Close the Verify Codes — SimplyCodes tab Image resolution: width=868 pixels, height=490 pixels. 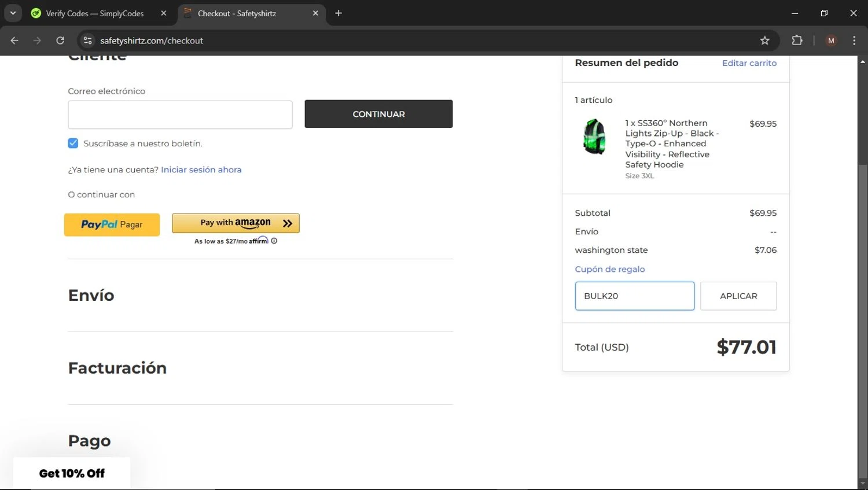coord(164,13)
